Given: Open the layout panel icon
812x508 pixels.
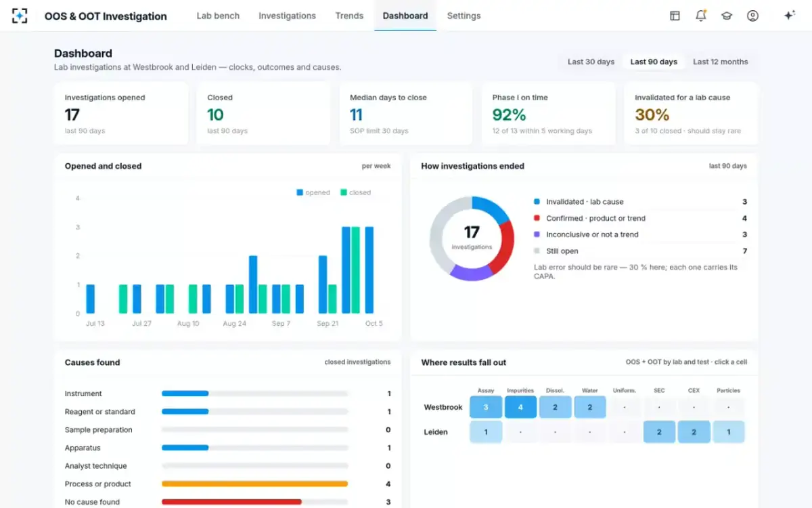Looking at the screenshot, I should [x=675, y=16].
